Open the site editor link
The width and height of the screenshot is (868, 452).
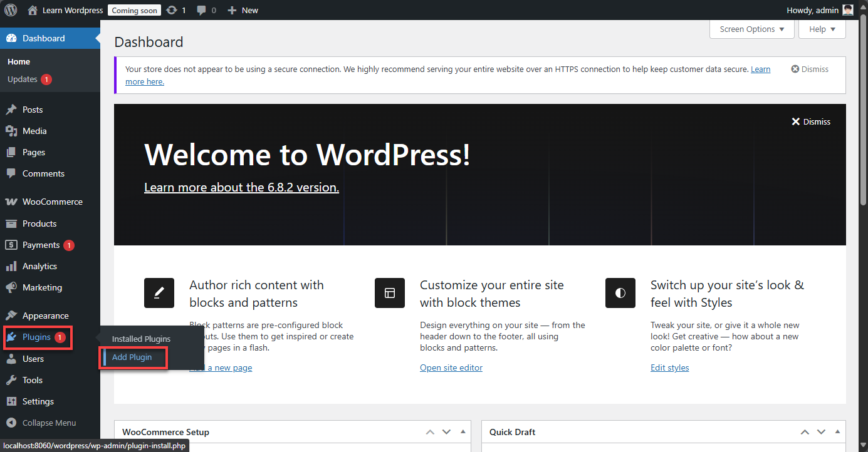[451, 367]
